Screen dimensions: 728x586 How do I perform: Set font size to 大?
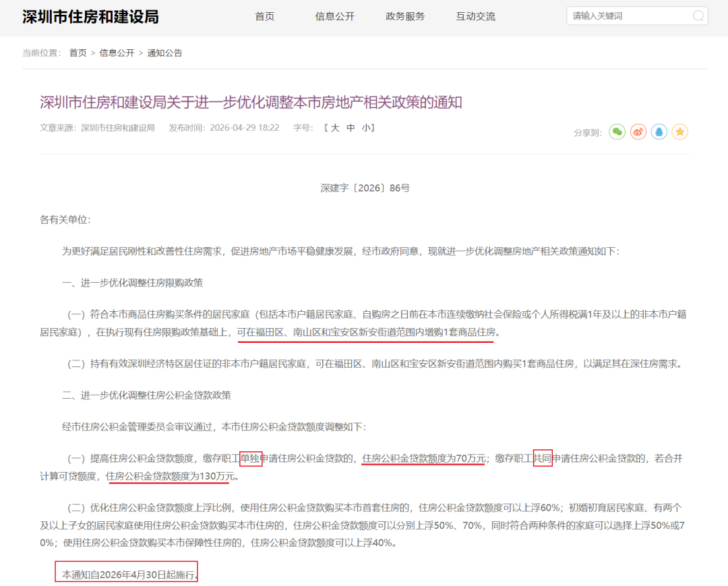(335, 128)
